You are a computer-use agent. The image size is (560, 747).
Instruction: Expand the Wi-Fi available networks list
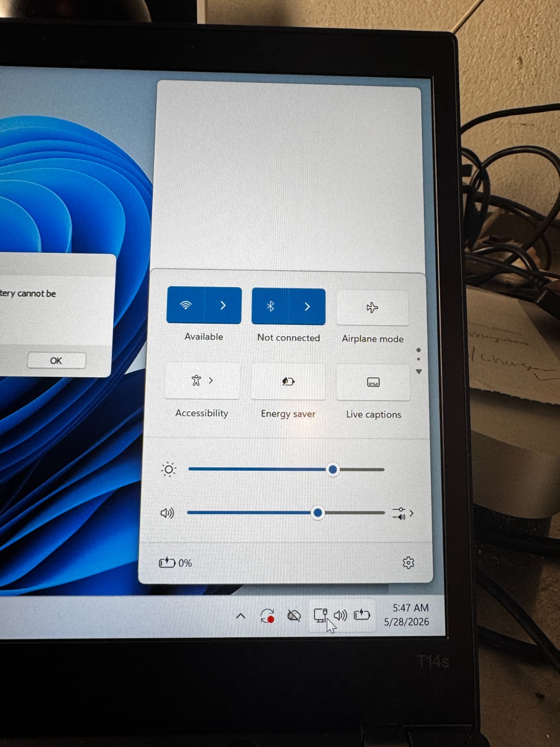coord(223,305)
